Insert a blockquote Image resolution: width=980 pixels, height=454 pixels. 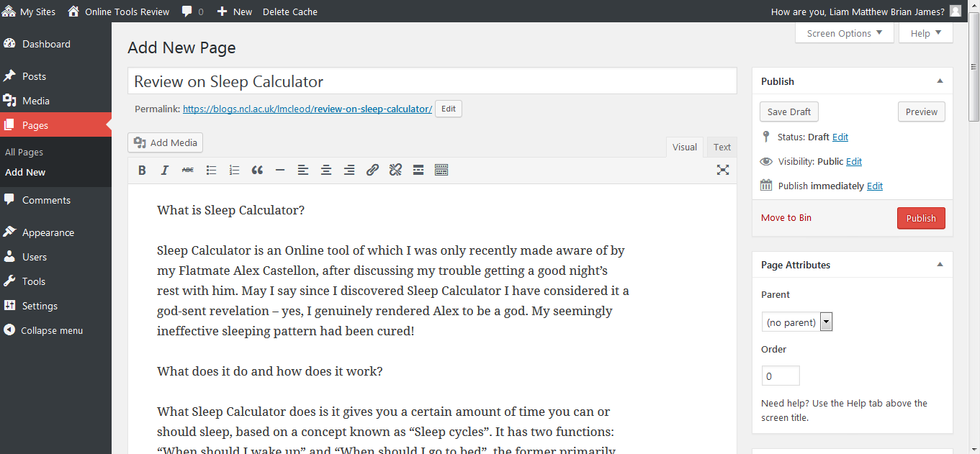click(257, 170)
